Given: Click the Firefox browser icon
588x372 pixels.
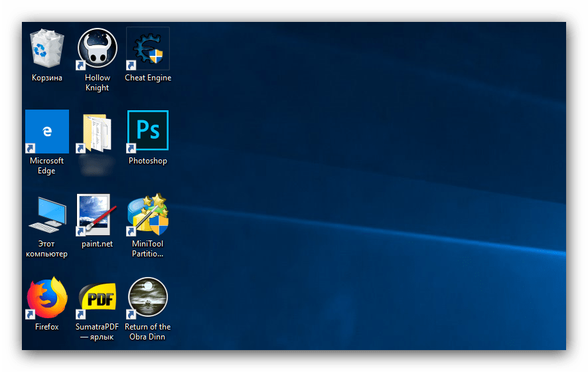Looking at the screenshot, I should [x=47, y=298].
